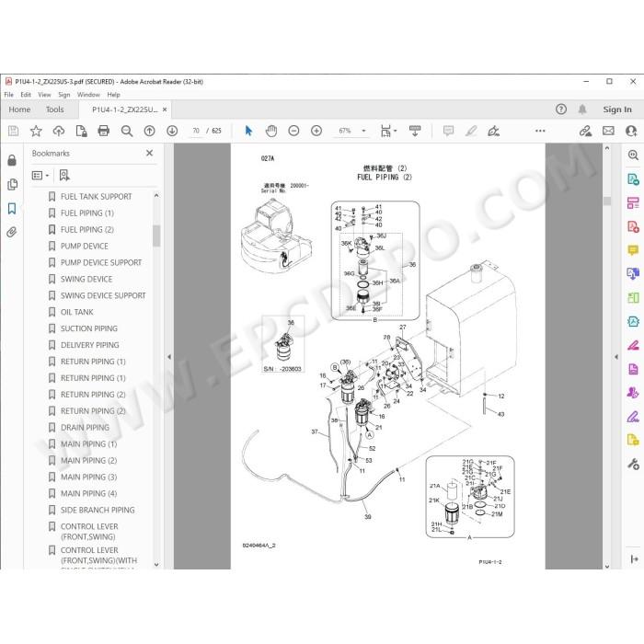
Task: Open the Sign menu
Action: point(64,95)
